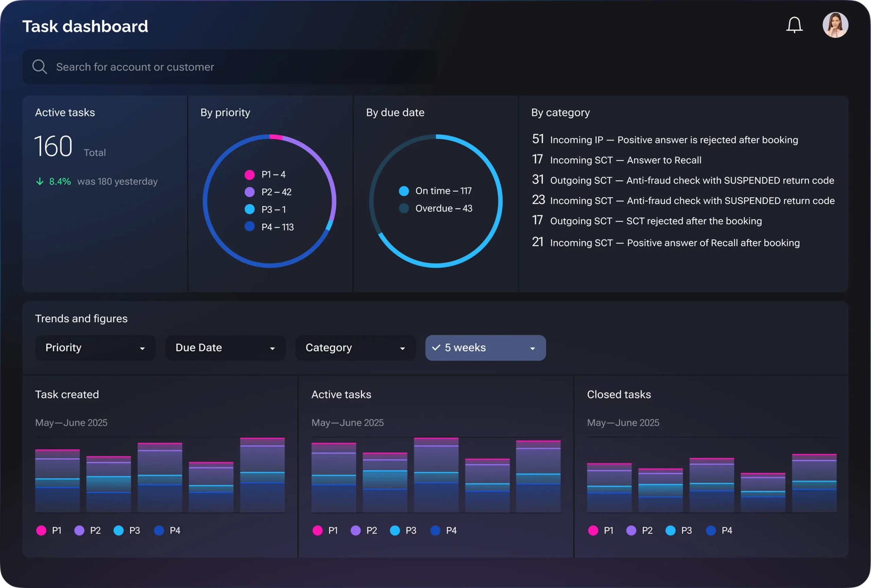Open the Priority dropdown

tap(95, 348)
